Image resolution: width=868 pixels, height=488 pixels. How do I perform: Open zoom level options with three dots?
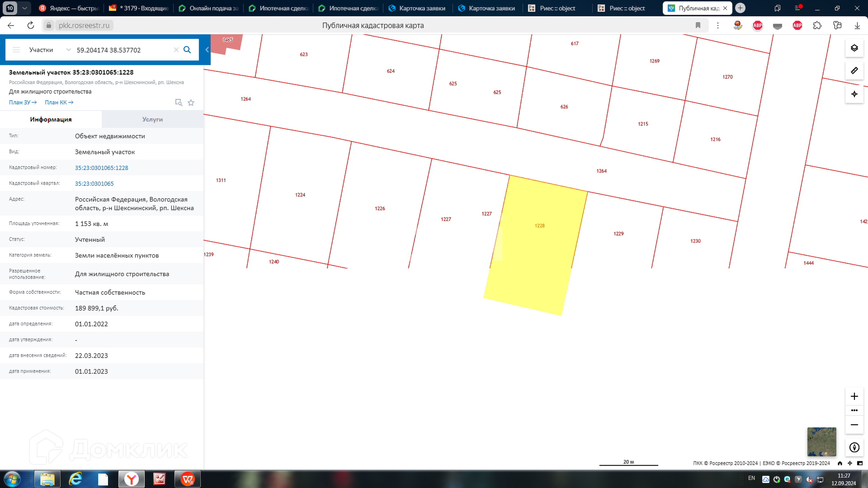[x=854, y=410]
